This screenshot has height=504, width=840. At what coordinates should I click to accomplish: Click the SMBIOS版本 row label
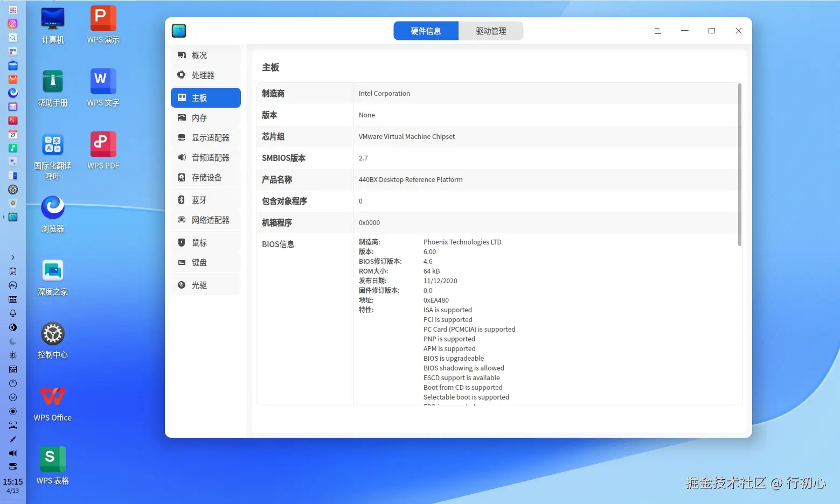tap(283, 158)
